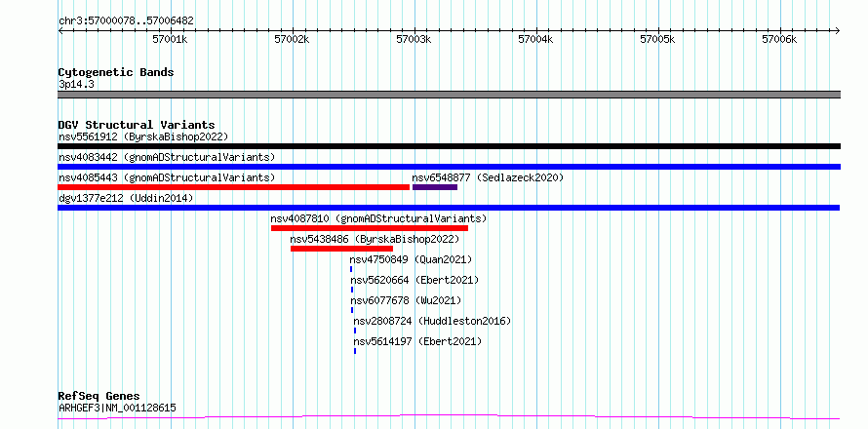This screenshot has height=429, width=868.
Task: Click the nsv6077678 small blue marker
Action: pos(351,310)
